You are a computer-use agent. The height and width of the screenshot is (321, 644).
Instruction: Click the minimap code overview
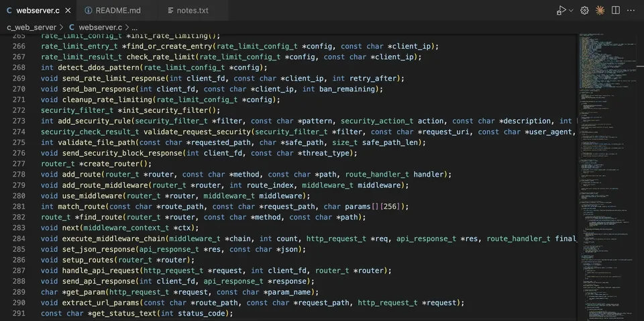[x=608, y=177]
